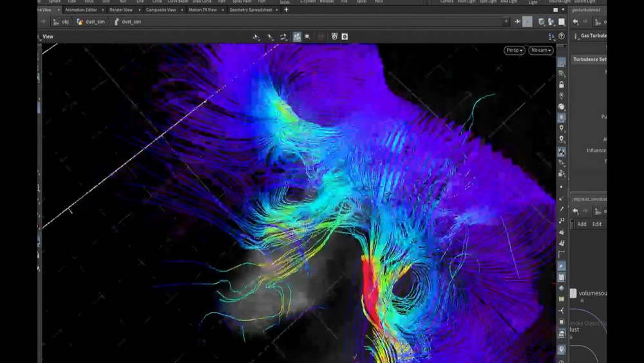Viewport: 644px width, 363px height.
Task: Click the small white square icon in View toolbar
Action: click(307, 37)
